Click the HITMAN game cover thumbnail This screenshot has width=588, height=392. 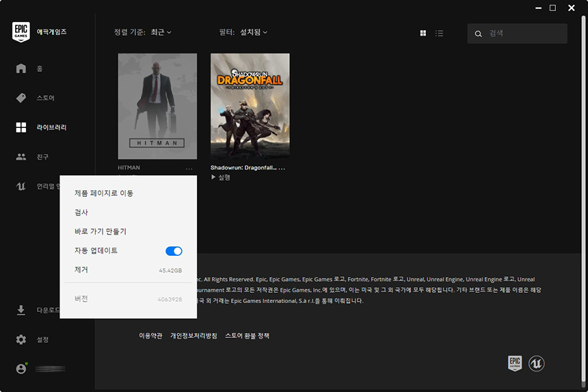[x=157, y=106]
